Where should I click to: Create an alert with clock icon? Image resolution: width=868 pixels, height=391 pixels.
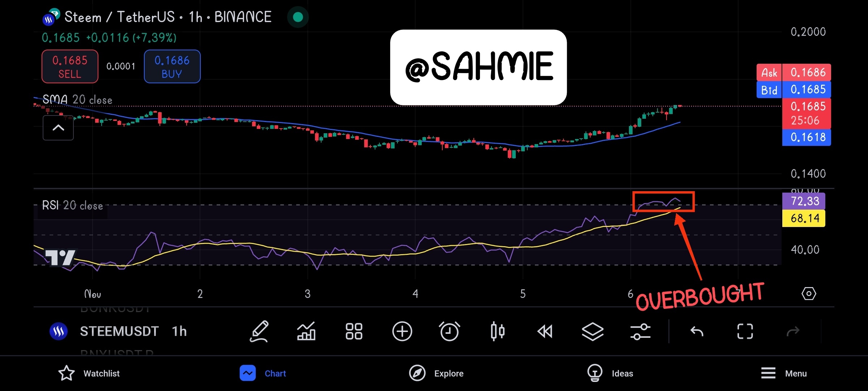(450, 331)
